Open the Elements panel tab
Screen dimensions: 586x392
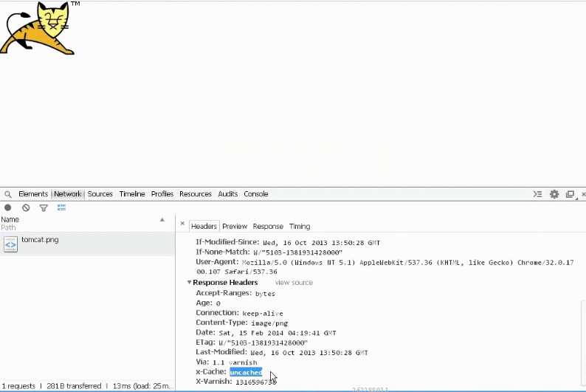(33, 194)
